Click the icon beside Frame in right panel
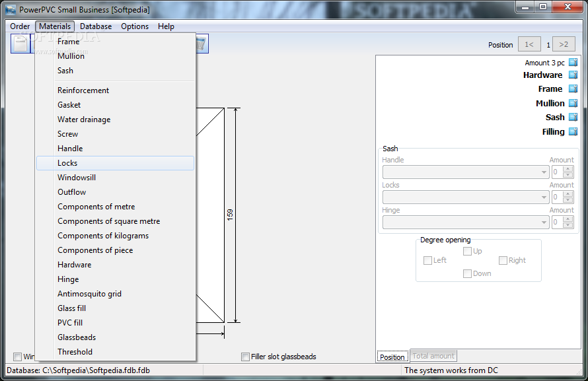 pyautogui.click(x=573, y=88)
